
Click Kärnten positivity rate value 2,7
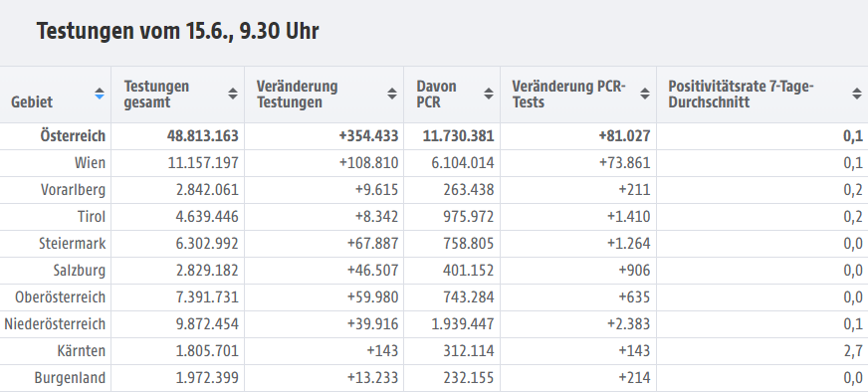(x=853, y=351)
